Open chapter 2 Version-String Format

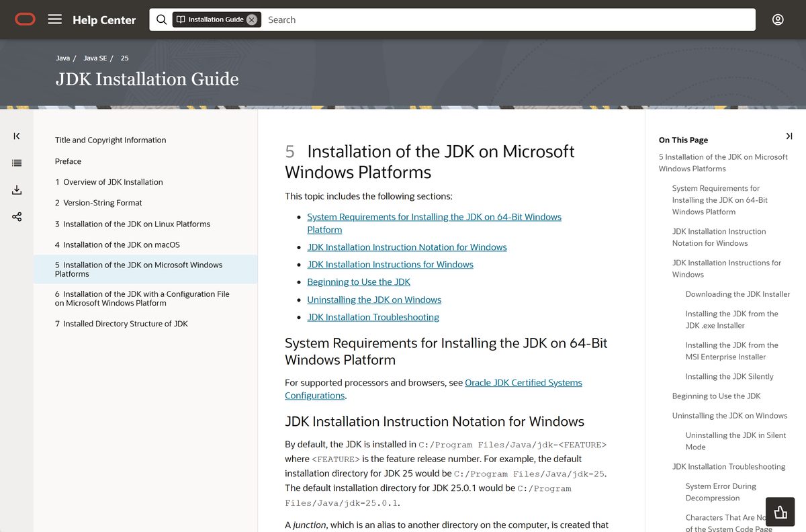[x=99, y=203]
